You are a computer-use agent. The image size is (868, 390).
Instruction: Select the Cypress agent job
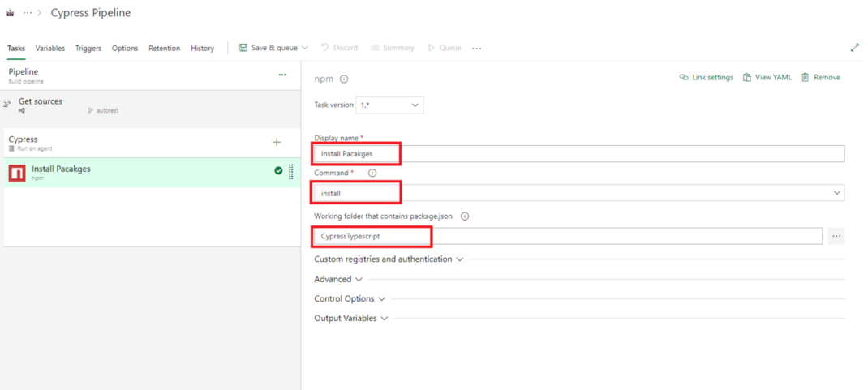[x=149, y=144]
